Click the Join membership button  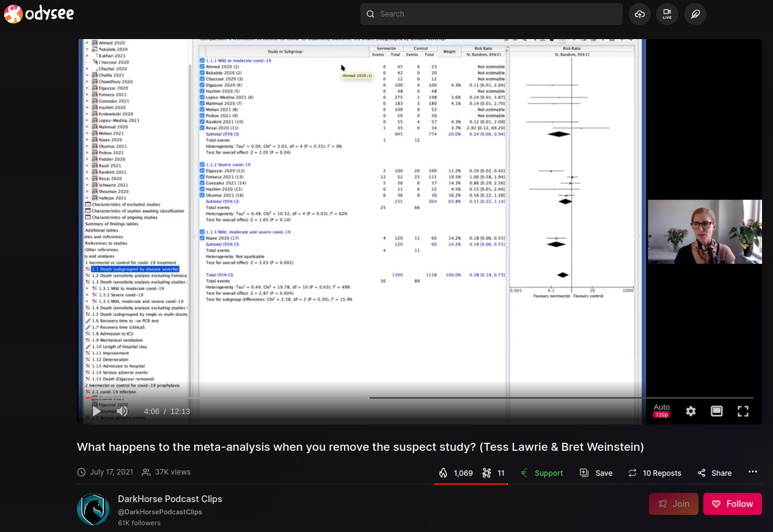click(673, 504)
